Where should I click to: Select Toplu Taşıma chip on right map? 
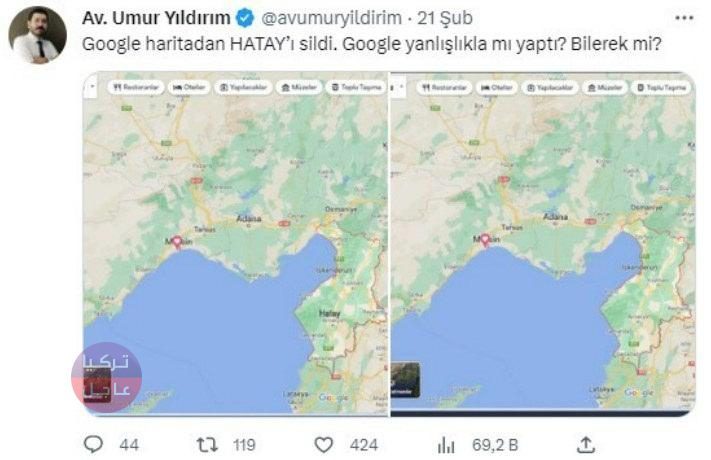point(661,87)
